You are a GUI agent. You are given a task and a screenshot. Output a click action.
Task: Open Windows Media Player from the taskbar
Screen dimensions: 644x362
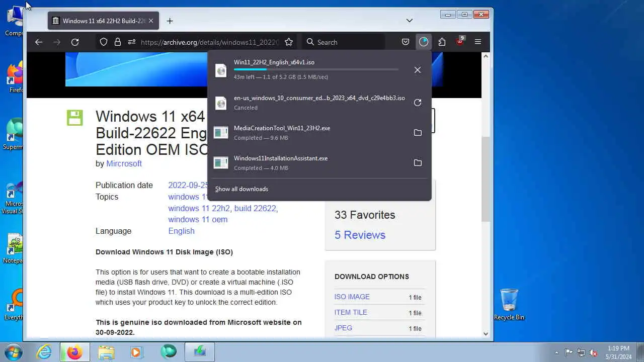136,352
